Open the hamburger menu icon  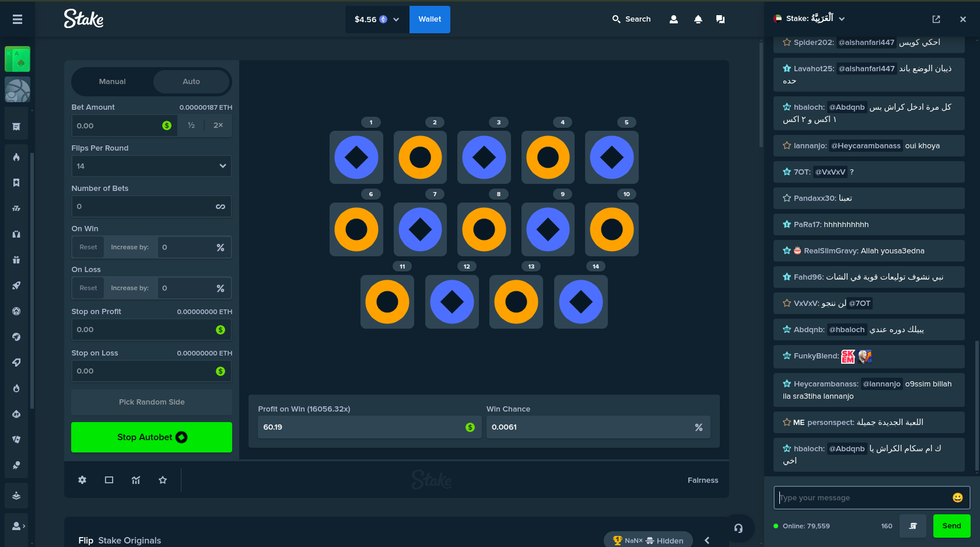(x=17, y=19)
